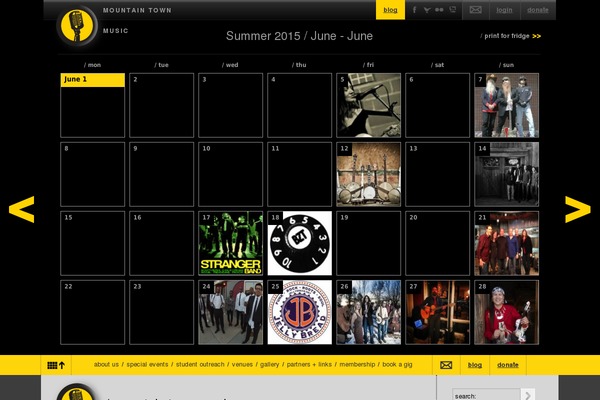Click the envelope mail icon in top bar
This screenshot has height=400, width=600.
(x=476, y=10)
